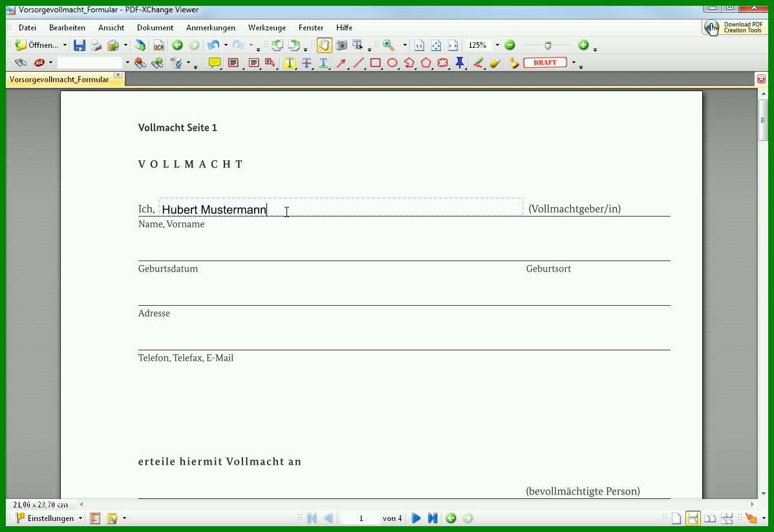Jump to the last page
The image size is (774, 532).
pos(433,518)
